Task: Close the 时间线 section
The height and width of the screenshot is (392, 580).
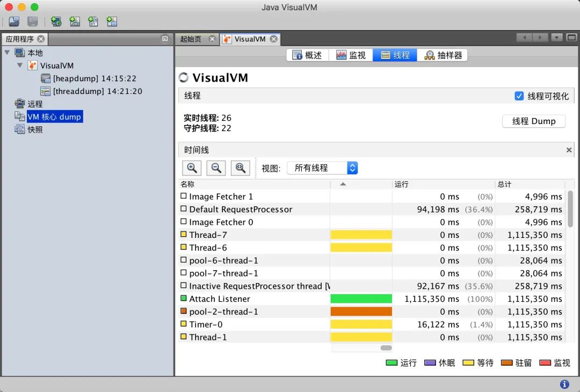Action: pos(569,150)
